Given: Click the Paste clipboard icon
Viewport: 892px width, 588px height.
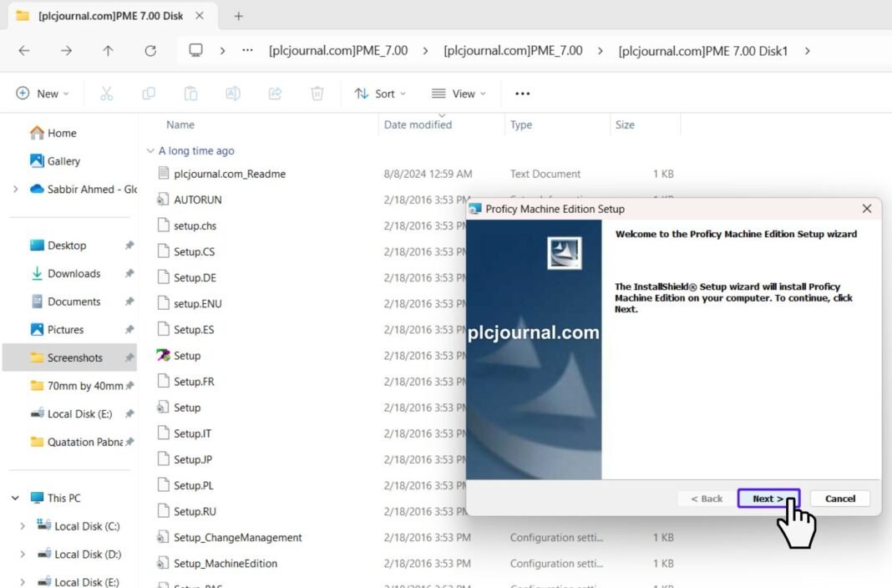Looking at the screenshot, I should pyautogui.click(x=190, y=94).
